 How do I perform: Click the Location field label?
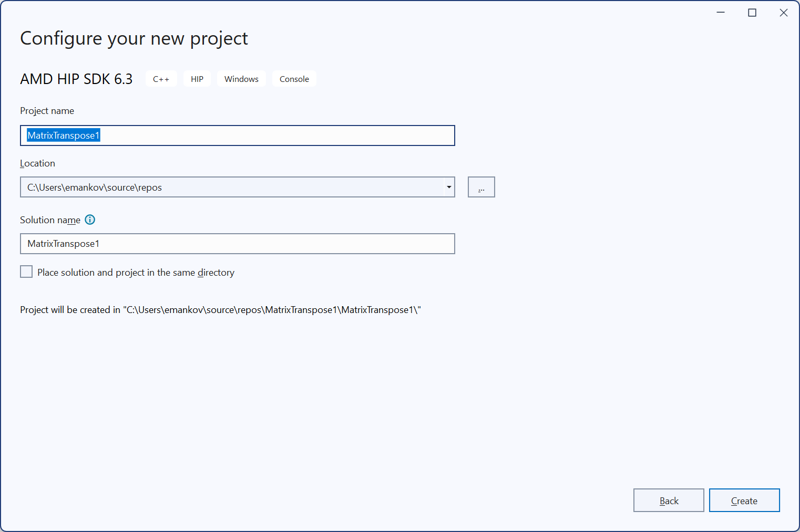[37, 163]
